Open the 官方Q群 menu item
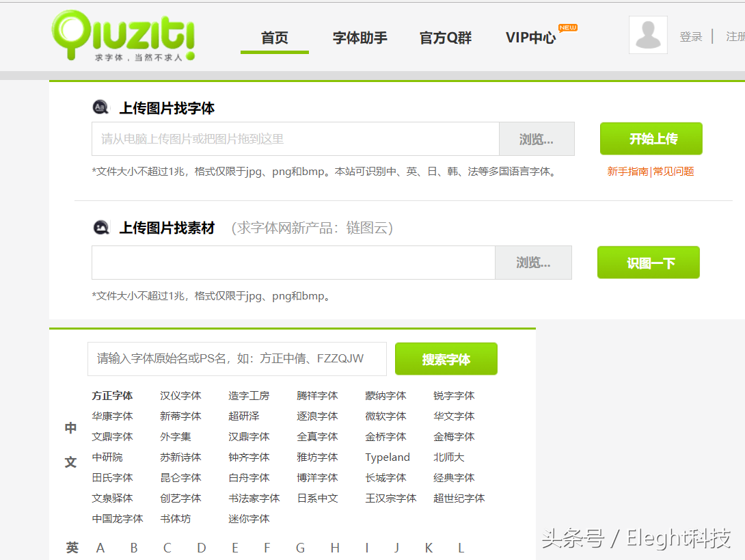The image size is (745, 560). click(x=445, y=38)
